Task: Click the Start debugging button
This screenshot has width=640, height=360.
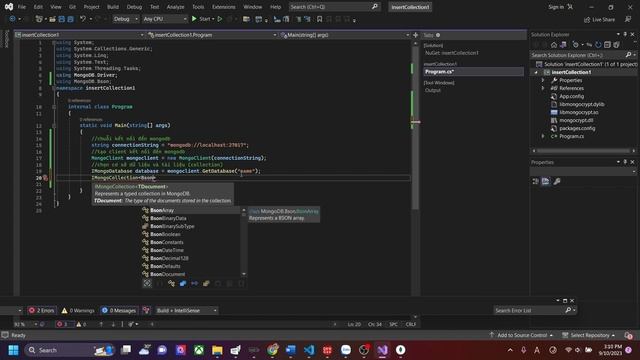Action: coord(202,19)
